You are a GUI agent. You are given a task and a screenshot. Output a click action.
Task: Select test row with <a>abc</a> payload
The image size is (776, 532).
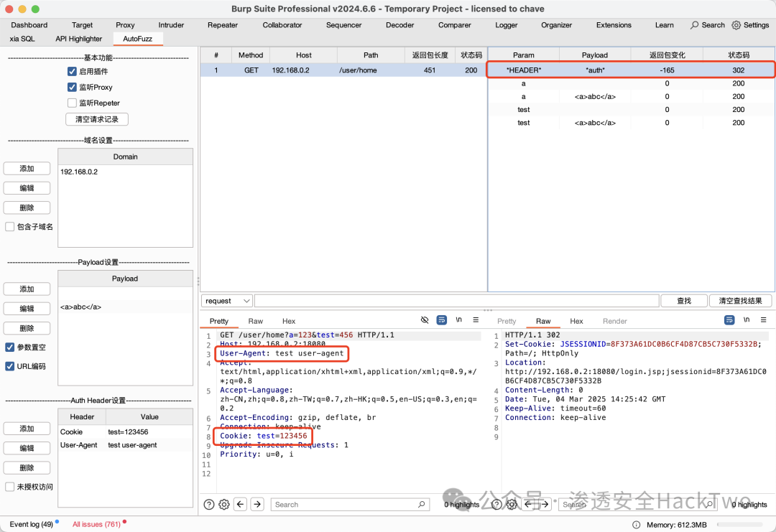click(x=631, y=123)
